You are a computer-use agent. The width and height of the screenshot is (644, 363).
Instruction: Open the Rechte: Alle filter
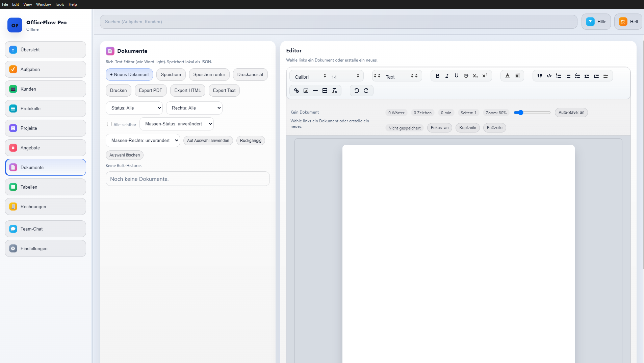[x=194, y=108]
